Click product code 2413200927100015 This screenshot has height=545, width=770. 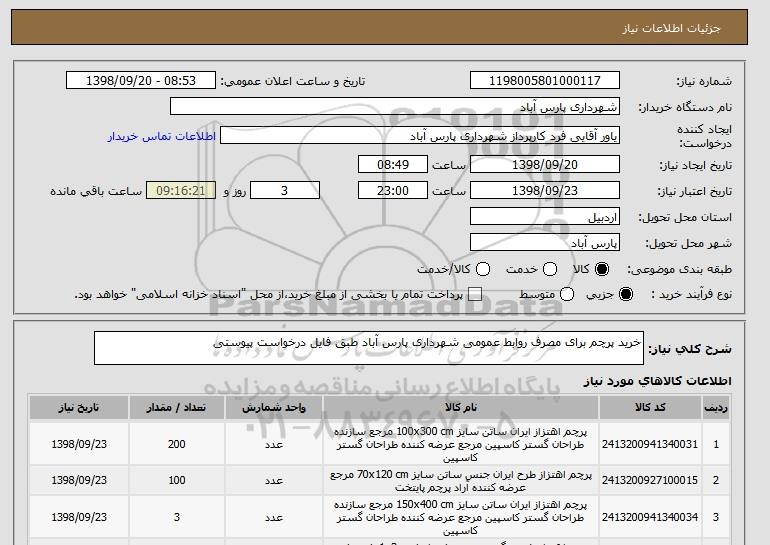(x=650, y=481)
